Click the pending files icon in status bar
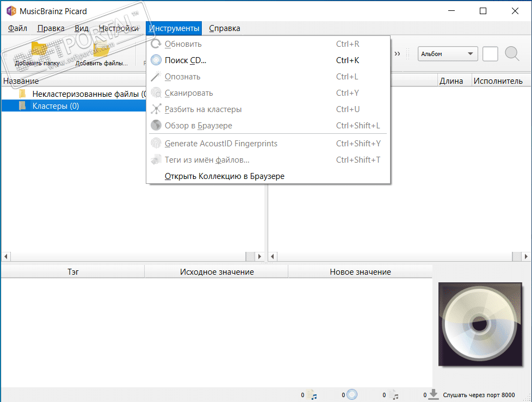The image size is (532, 402). point(393,395)
